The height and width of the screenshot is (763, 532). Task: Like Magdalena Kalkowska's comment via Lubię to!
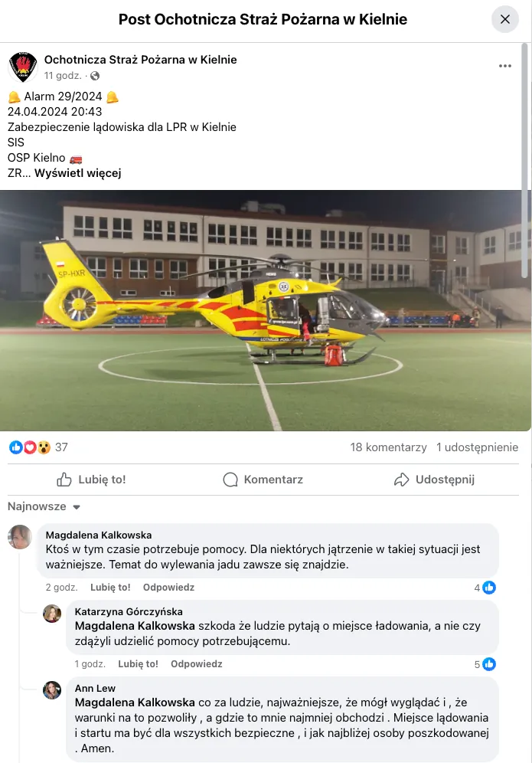(110, 588)
